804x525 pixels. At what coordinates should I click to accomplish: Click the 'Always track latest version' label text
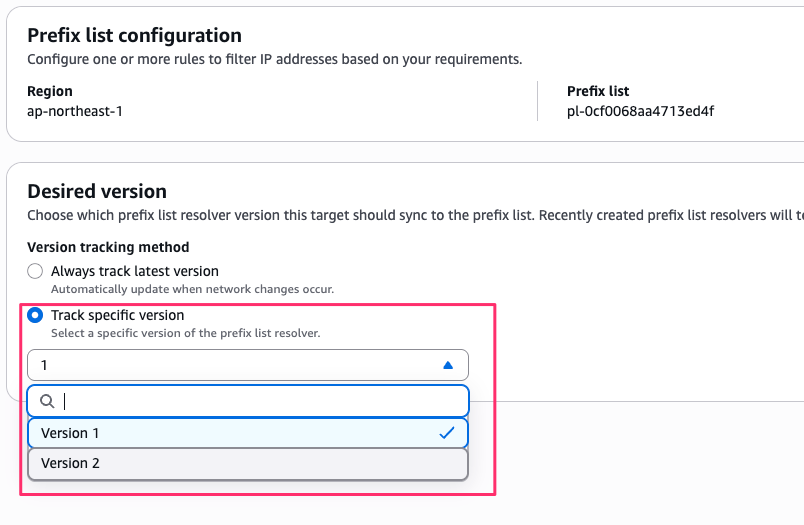click(135, 271)
